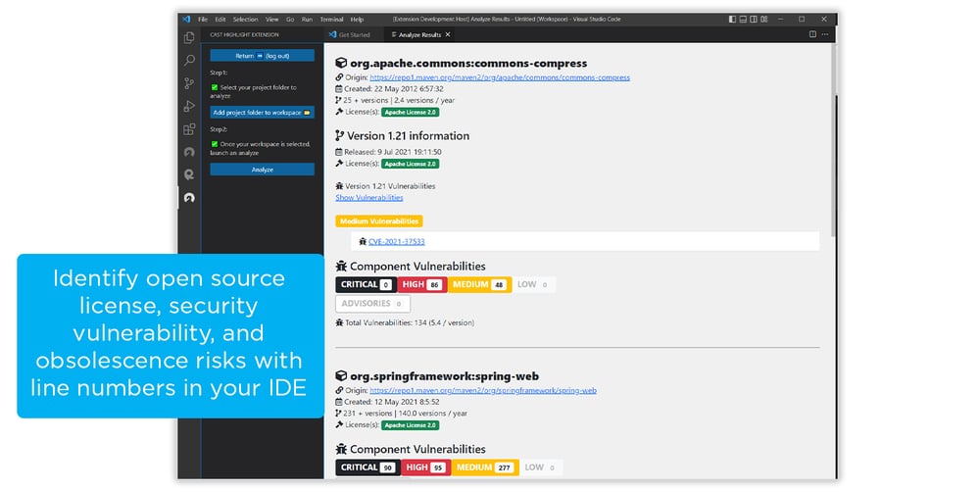Expand Show Vulnerabilities for version 1.21
The width and height of the screenshot is (980, 492).
368,197
